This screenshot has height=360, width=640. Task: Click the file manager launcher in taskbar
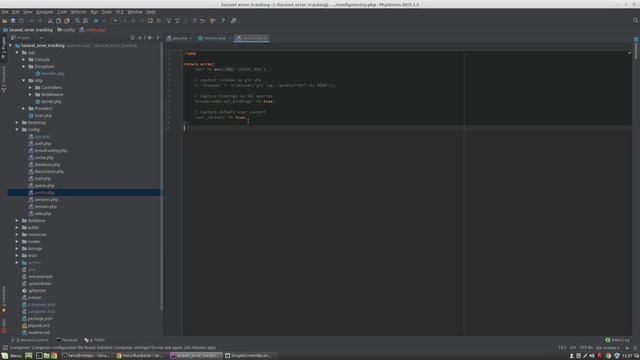(47, 356)
